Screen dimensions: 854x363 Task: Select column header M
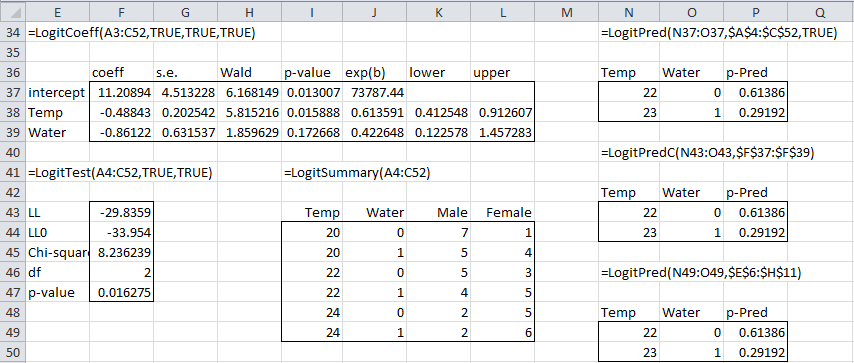(x=566, y=12)
